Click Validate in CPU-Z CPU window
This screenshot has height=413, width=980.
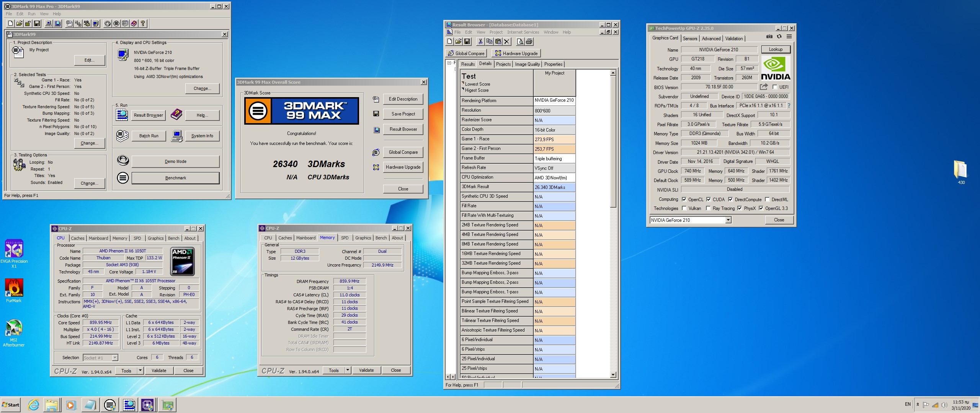159,371
